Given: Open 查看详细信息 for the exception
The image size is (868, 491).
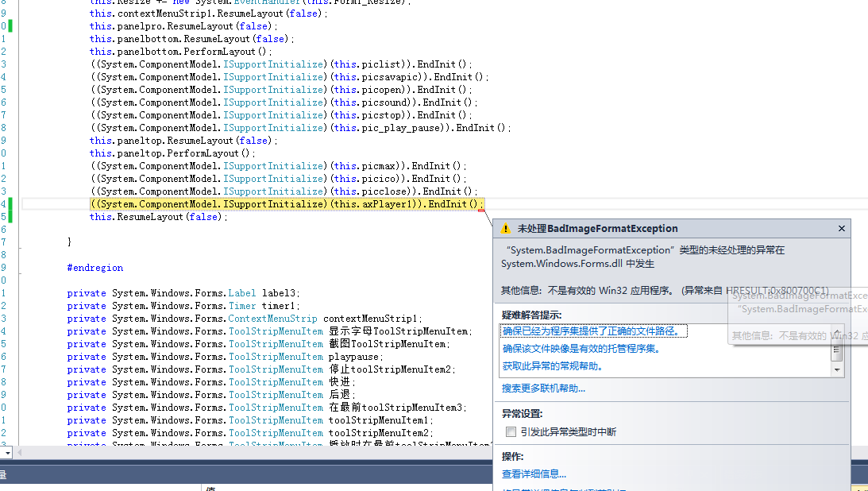Looking at the screenshot, I should 534,474.
